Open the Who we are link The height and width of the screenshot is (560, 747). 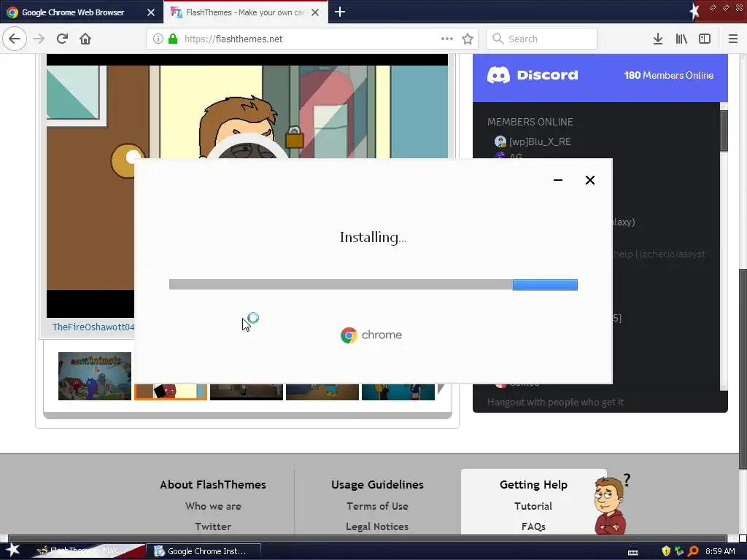(x=214, y=506)
